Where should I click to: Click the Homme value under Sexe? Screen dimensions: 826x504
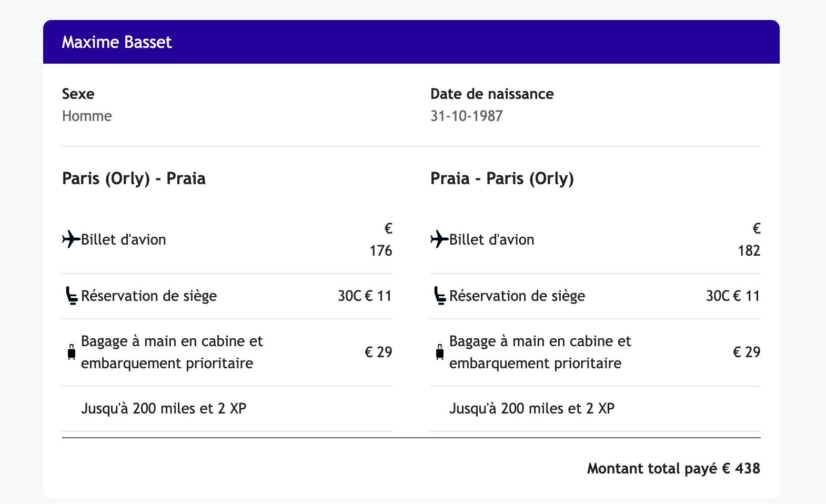(87, 116)
